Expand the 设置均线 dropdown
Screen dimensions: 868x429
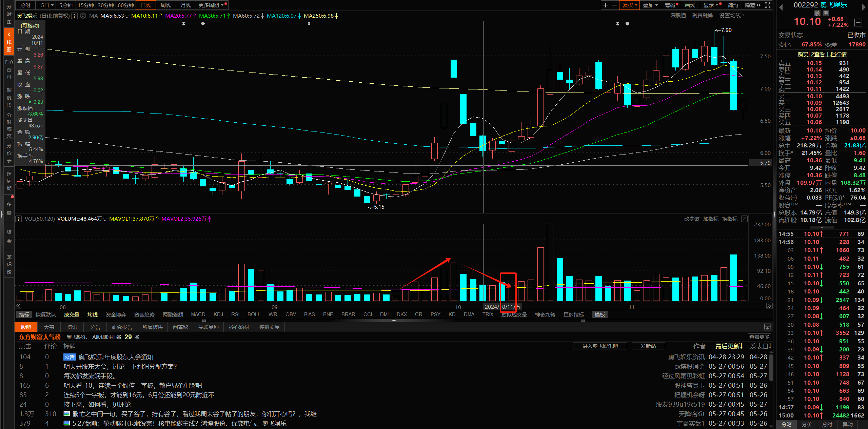[732, 16]
